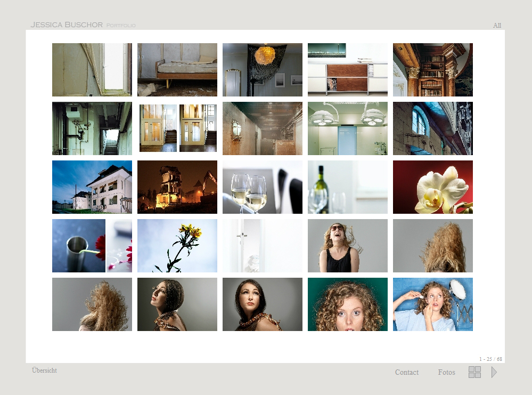Open the double doors diptych thumbnail

[177, 128]
